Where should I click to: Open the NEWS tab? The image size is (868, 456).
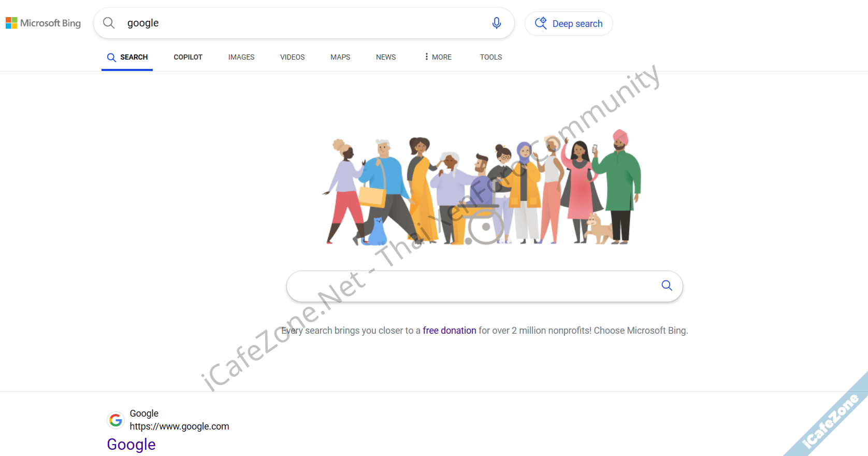coord(386,57)
